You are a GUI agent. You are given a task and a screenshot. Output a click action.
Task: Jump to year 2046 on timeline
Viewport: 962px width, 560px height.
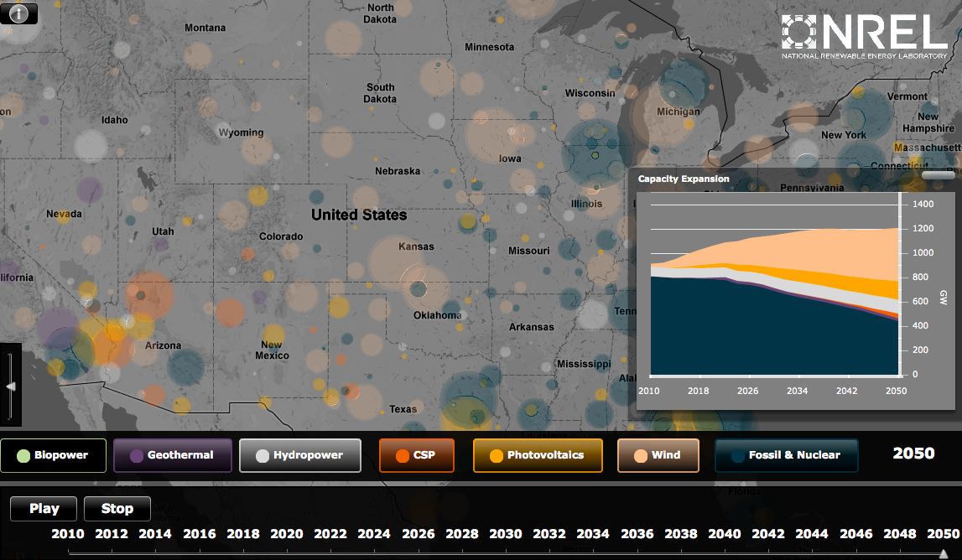tap(855, 534)
